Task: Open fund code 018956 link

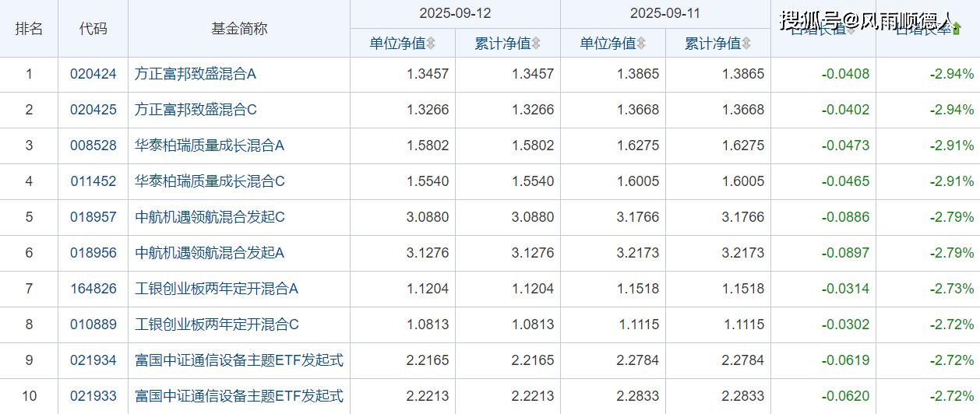Action: coord(93,254)
